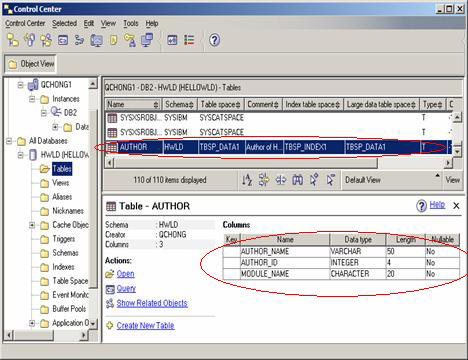
Task: Click the Help link in detail pane
Action: click(437, 205)
